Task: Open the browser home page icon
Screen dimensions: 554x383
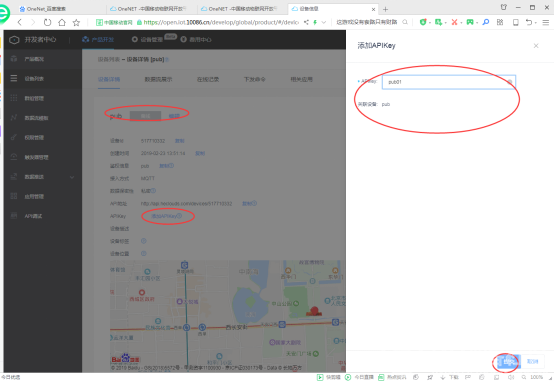Action: [62, 22]
